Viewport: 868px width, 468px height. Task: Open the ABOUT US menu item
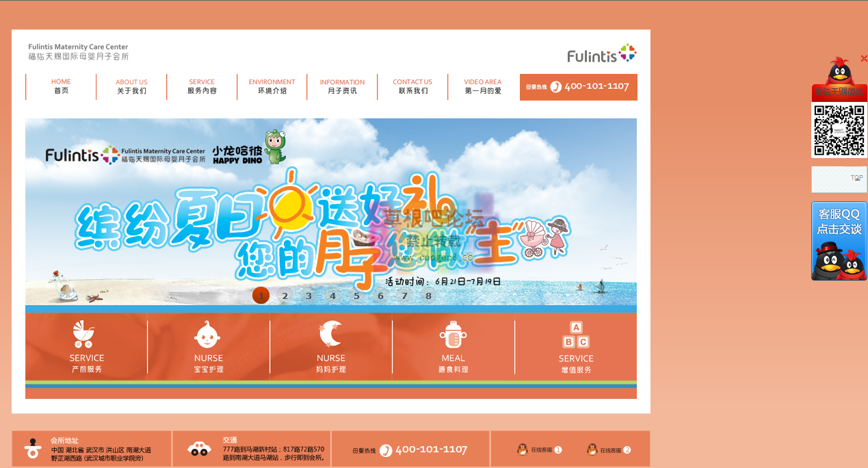coord(131,86)
